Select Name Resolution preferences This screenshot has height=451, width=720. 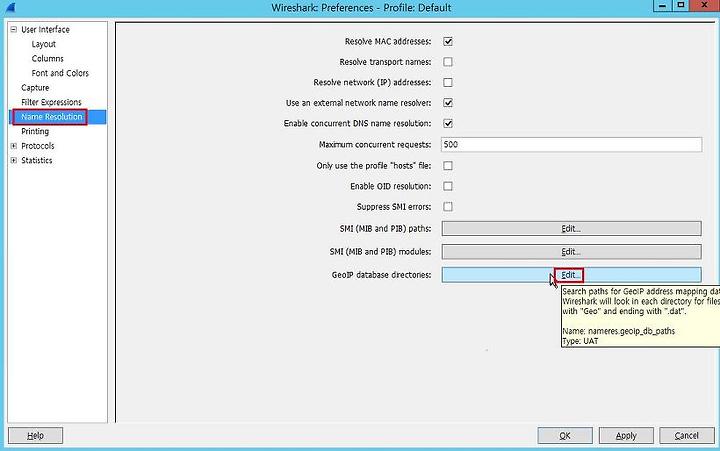[51, 117]
